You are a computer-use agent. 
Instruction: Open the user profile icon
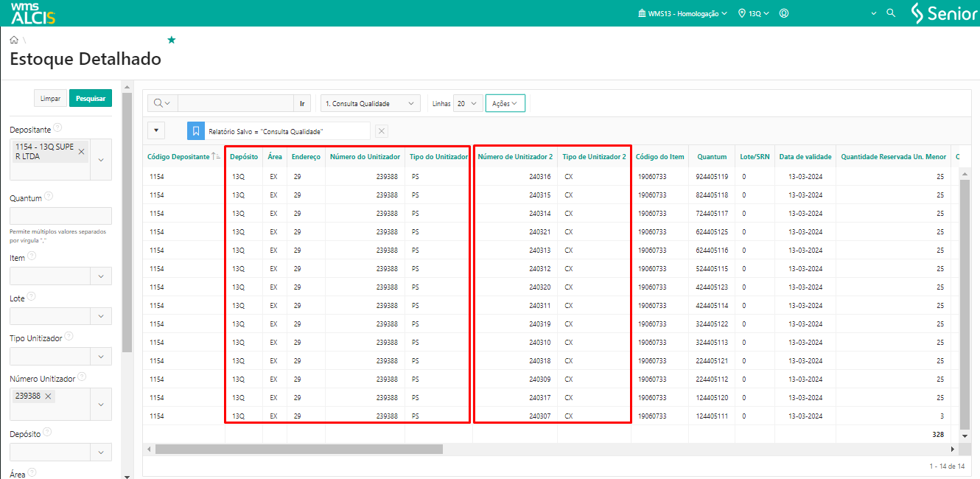point(784,13)
